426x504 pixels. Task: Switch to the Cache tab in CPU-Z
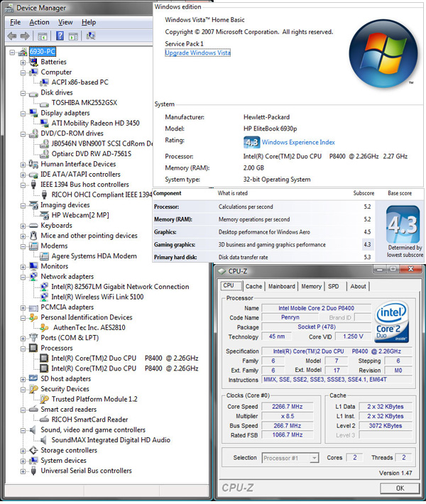point(253,286)
